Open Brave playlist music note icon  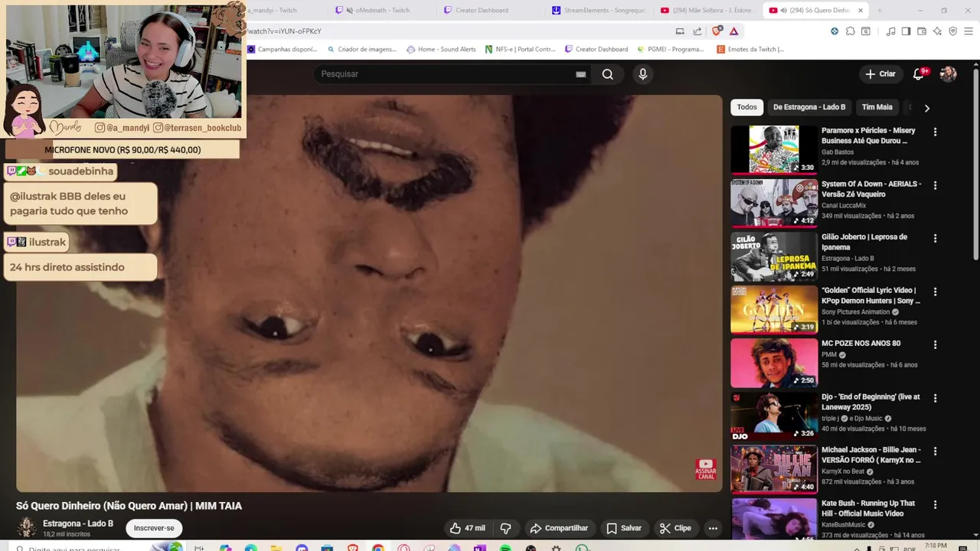coord(890,31)
